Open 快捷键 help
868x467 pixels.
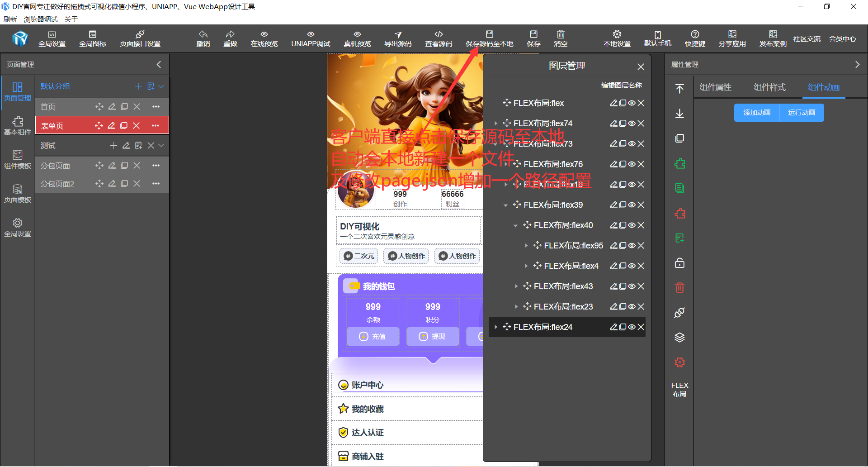(695, 38)
